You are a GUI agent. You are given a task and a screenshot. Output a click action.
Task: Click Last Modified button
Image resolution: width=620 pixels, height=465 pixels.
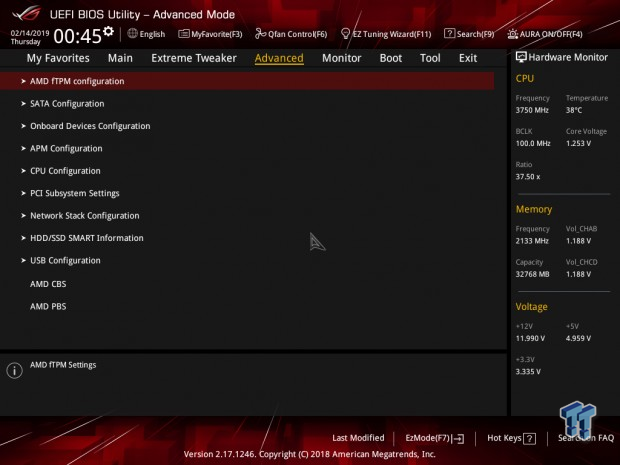click(x=358, y=438)
